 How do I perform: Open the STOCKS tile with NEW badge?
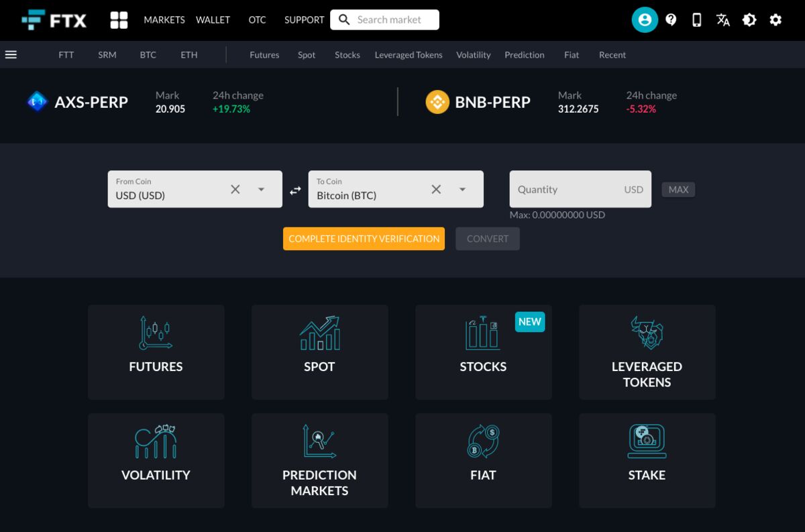point(483,352)
